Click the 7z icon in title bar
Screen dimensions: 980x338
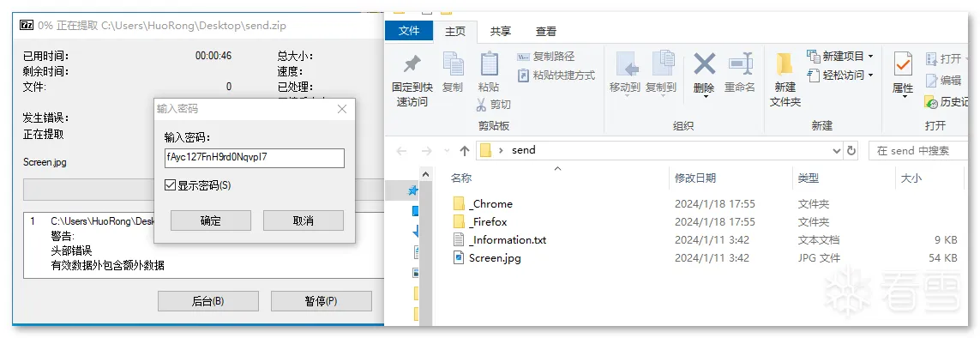pos(26,25)
